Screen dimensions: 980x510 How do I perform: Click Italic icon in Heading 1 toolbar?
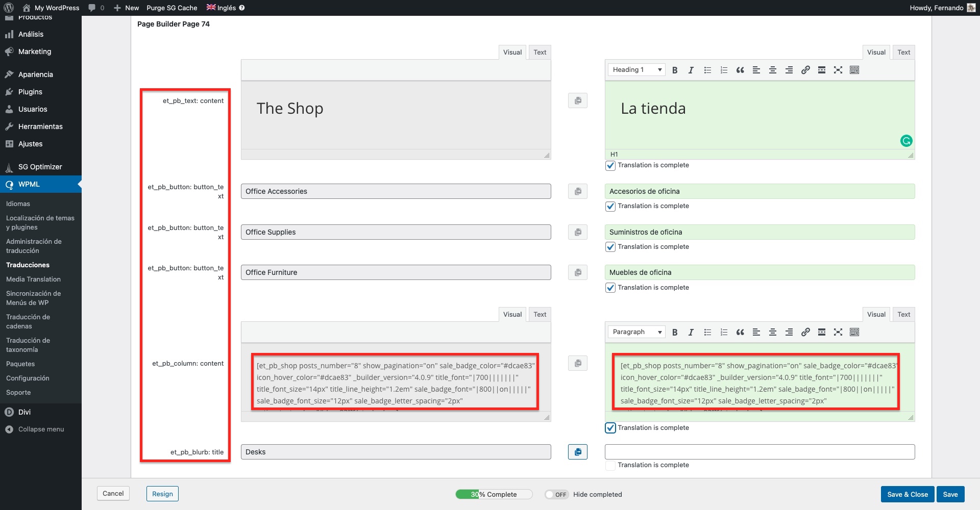tap(691, 70)
